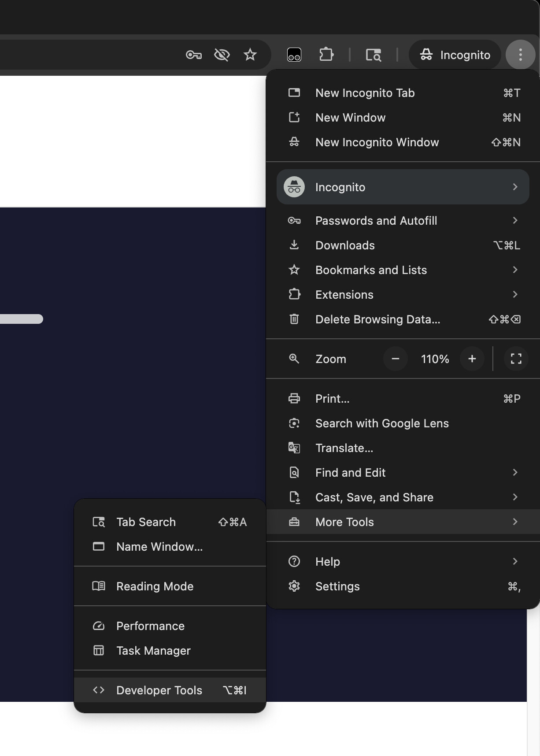The width and height of the screenshot is (540, 756).
Task: Click the Incognito profile chip
Action: 455,55
